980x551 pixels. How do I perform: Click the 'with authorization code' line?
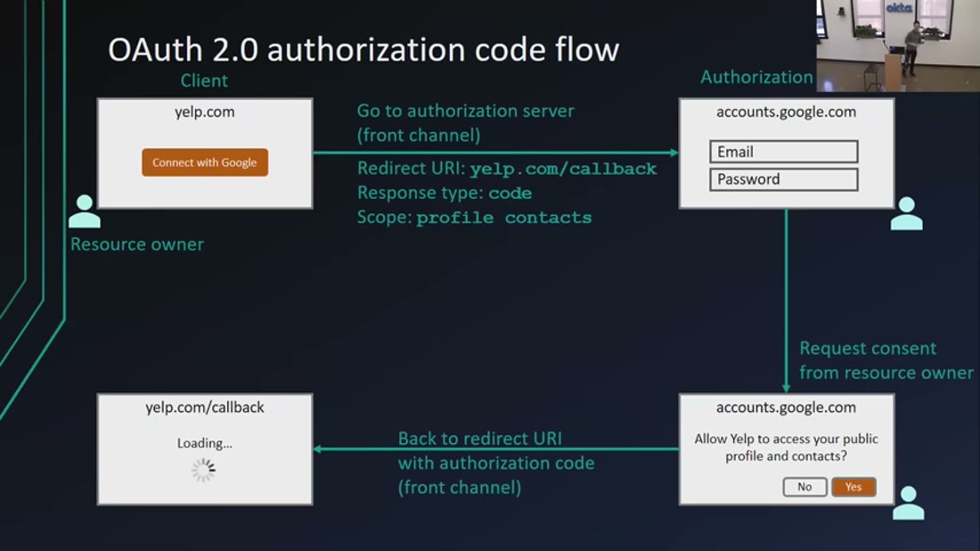click(496, 463)
